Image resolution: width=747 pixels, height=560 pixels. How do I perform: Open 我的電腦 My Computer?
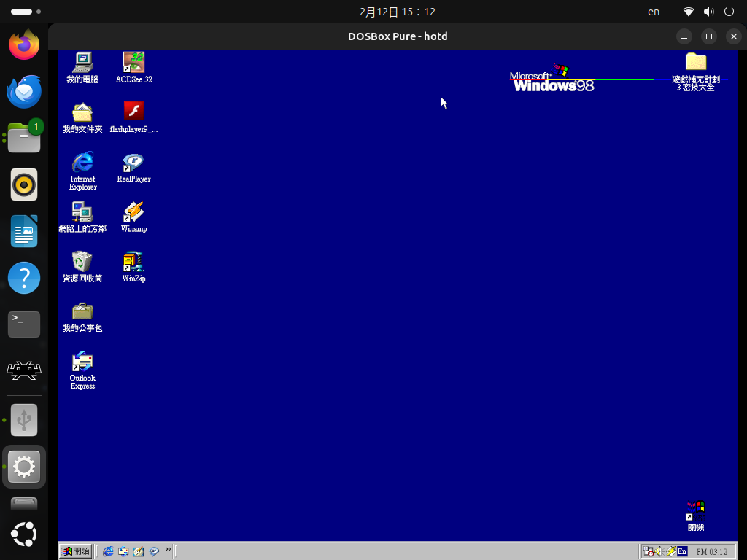tap(81, 62)
